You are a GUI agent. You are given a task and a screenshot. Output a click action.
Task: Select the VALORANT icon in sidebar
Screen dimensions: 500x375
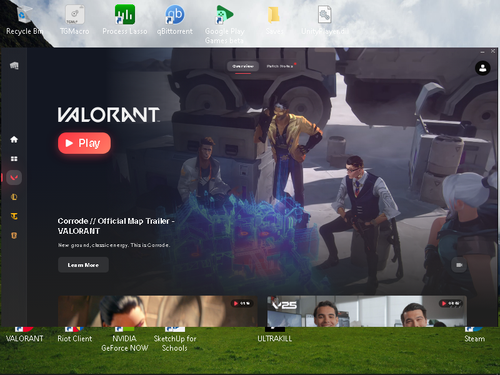click(14, 178)
